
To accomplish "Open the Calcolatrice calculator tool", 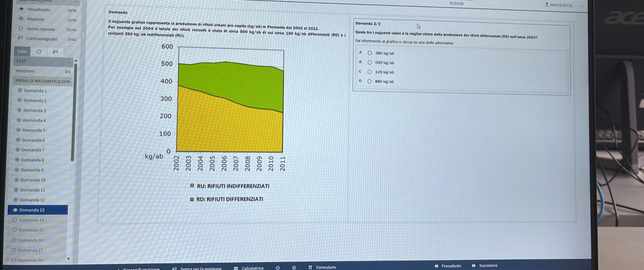I will click(x=249, y=267).
